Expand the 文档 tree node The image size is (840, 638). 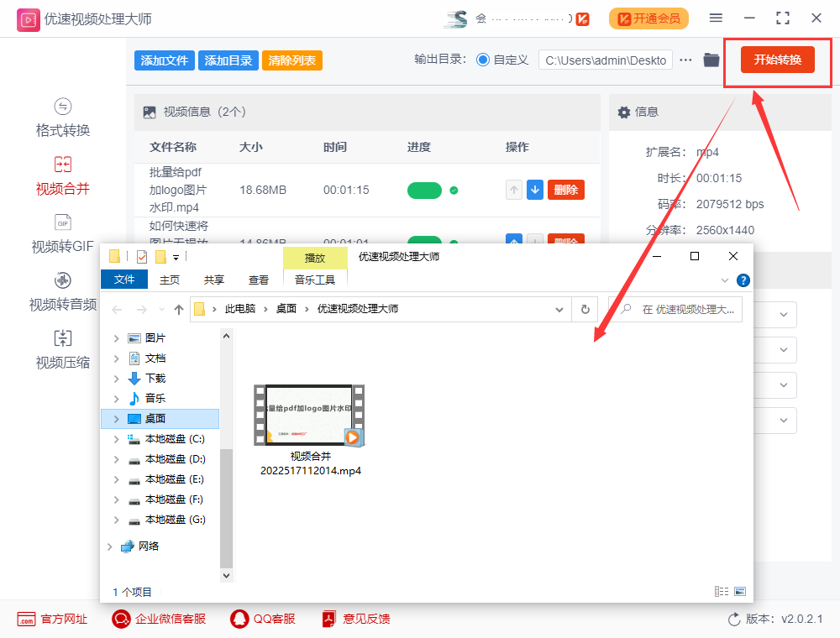116,358
